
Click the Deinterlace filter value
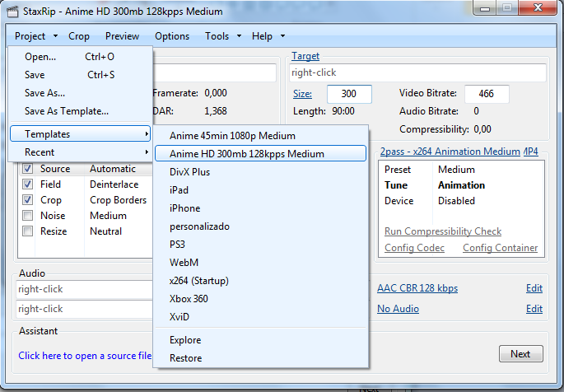(x=114, y=184)
